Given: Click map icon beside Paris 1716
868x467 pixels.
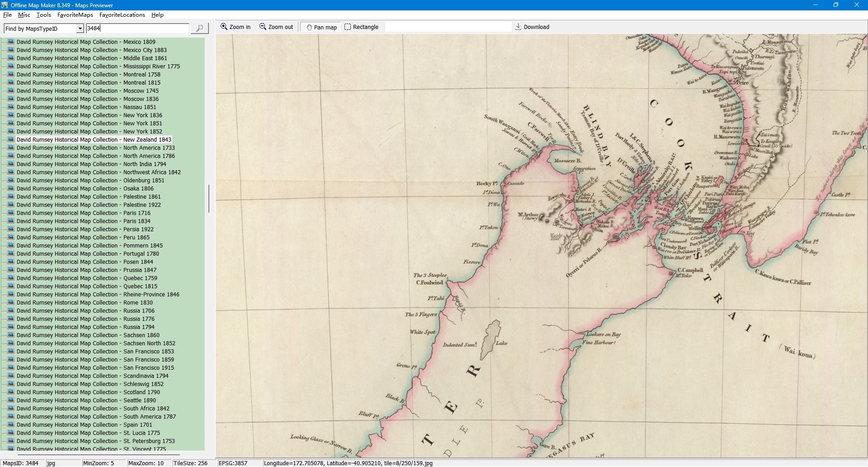Looking at the screenshot, I should [11, 213].
